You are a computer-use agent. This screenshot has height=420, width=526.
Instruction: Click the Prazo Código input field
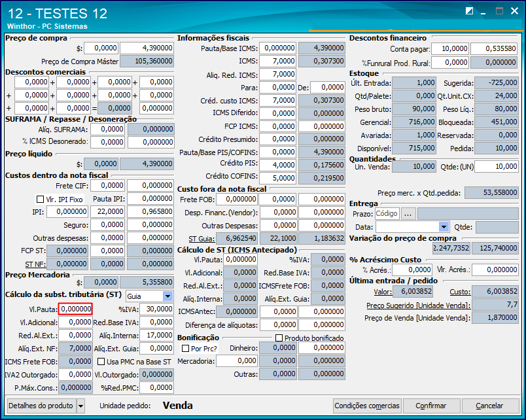coord(387,214)
